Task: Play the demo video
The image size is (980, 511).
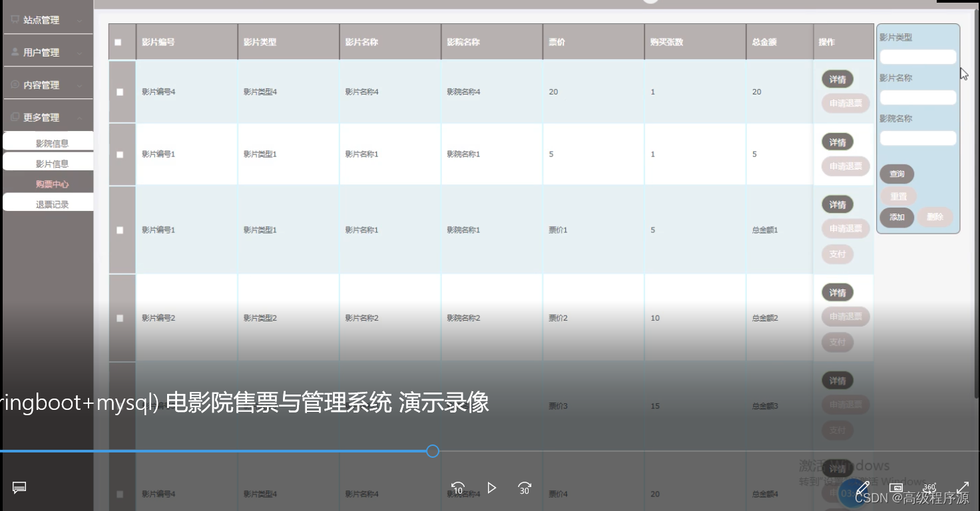Action: click(492, 488)
